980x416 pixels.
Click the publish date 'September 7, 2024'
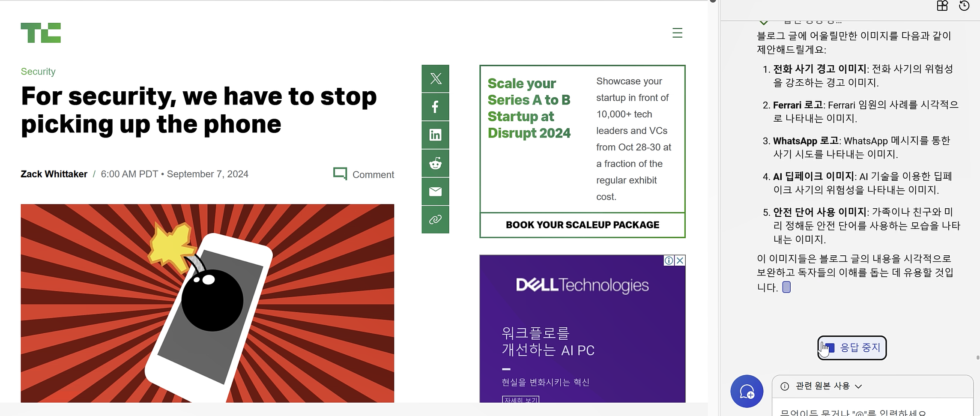(207, 174)
